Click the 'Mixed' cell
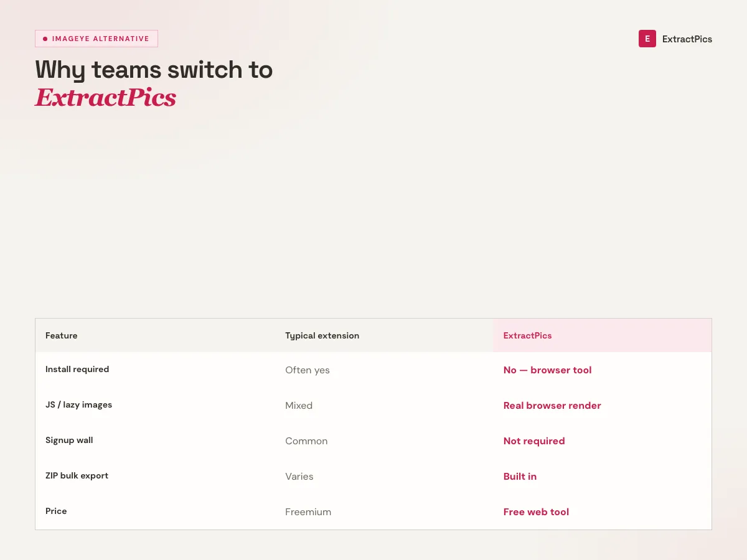This screenshot has width=747, height=560. (x=299, y=406)
